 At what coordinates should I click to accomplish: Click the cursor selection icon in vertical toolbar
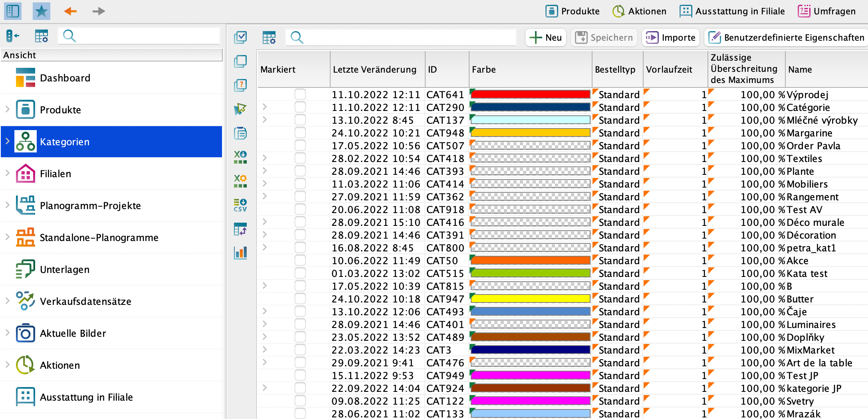[x=240, y=109]
